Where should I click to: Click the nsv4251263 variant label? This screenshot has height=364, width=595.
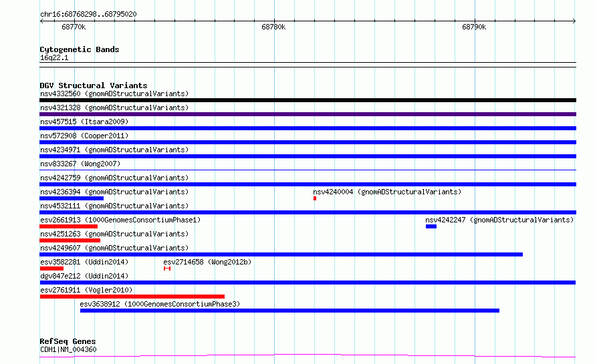coord(114,234)
